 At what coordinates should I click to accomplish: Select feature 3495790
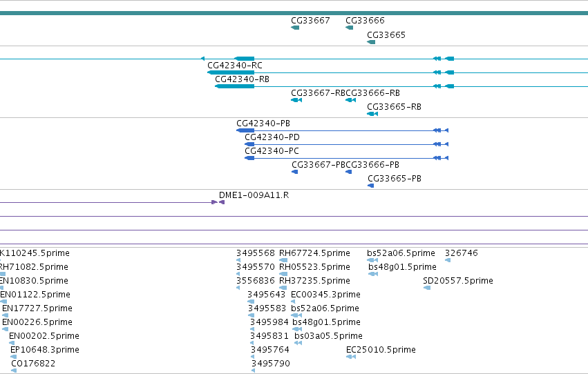coord(271,364)
